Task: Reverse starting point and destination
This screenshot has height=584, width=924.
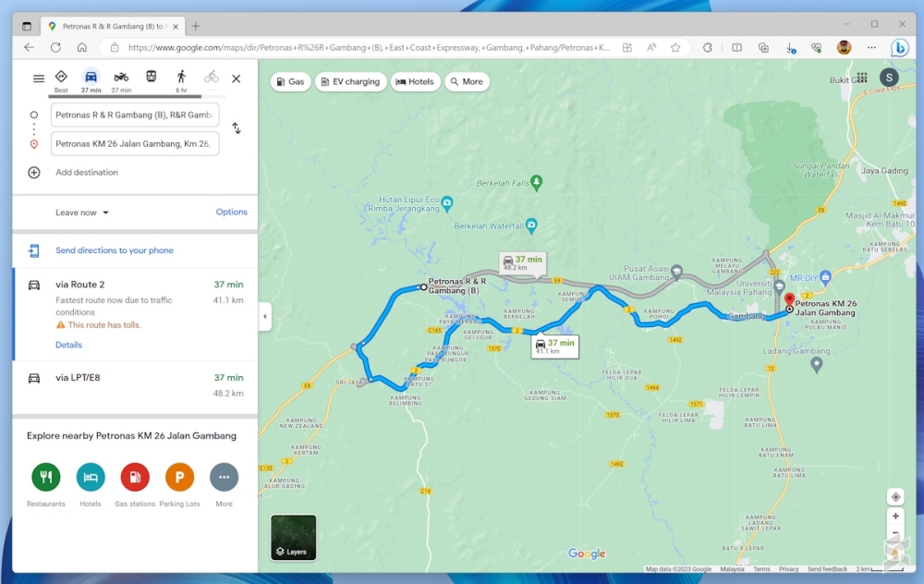Action: click(237, 128)
